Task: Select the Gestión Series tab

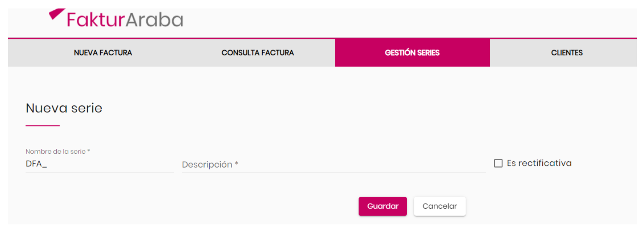Action: [x=412, y=53]
